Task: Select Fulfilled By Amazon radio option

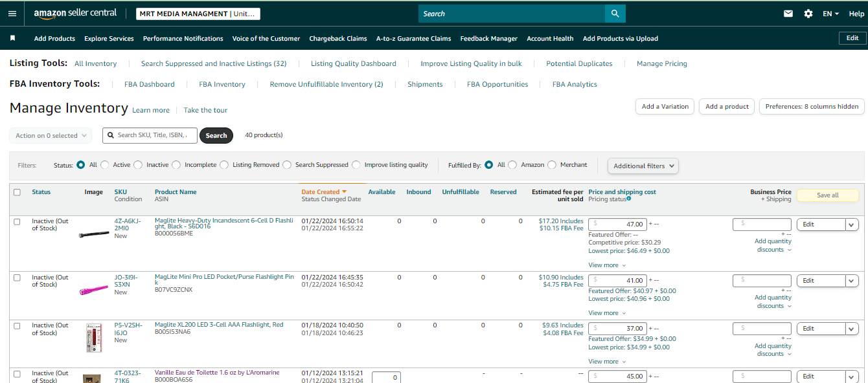Action: tap(513, 165)
